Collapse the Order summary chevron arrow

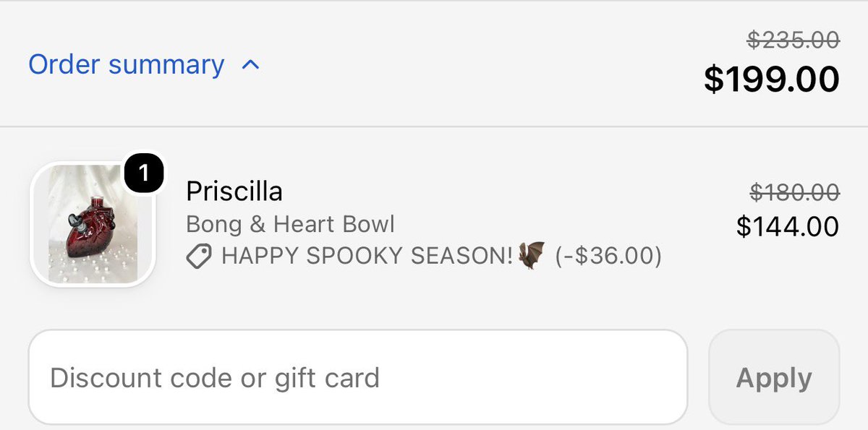(x=250, y=65)
